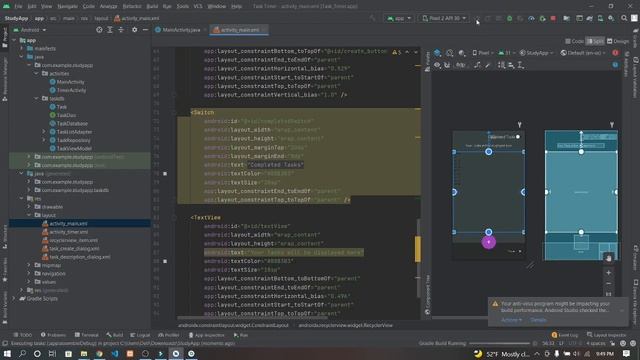
Task: Click Gradle Build Running progress bar
Action: tap(499, 343)
